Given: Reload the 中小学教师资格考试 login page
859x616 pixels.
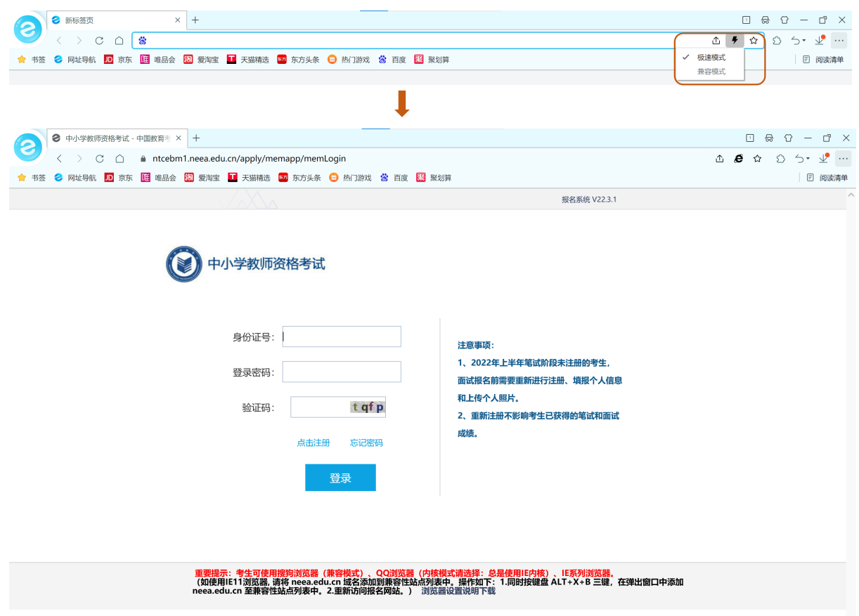Looking at the screenshot, I should [99, 159].
